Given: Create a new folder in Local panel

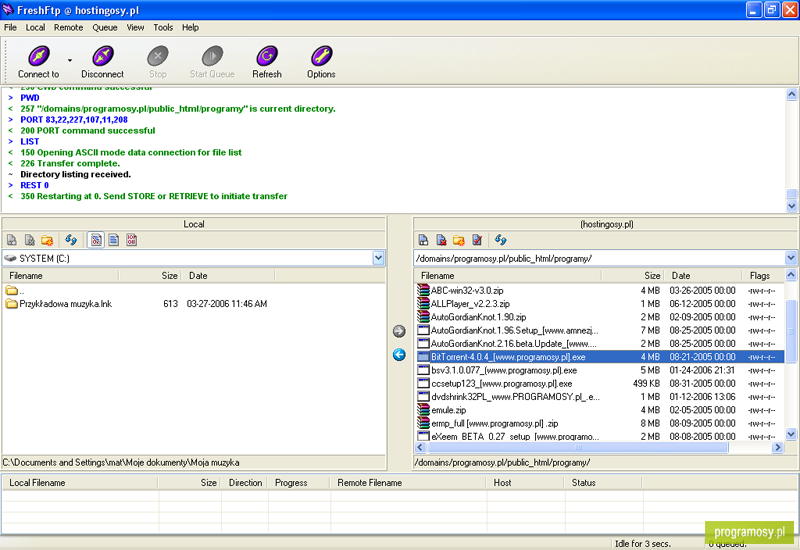Looking at the screenshot, I should coord(47,240).
